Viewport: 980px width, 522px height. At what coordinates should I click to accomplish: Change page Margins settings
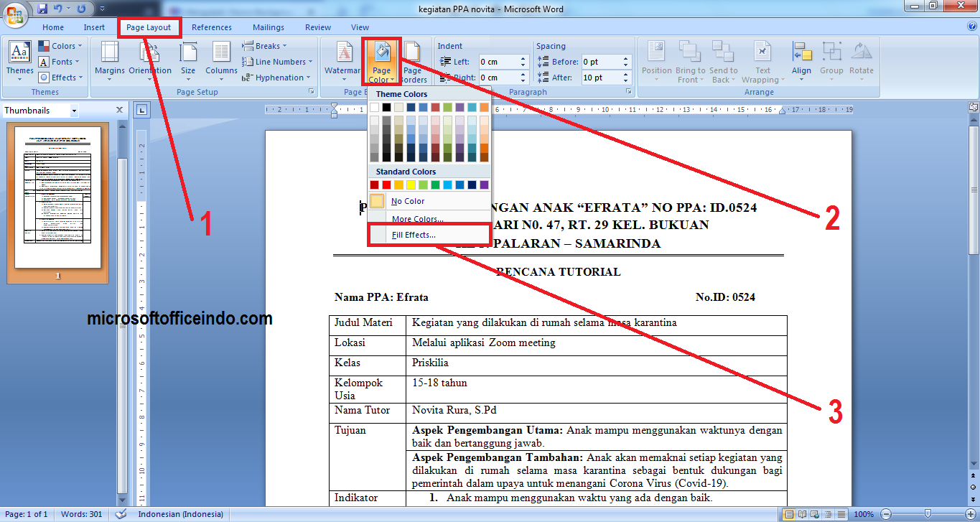109,62
